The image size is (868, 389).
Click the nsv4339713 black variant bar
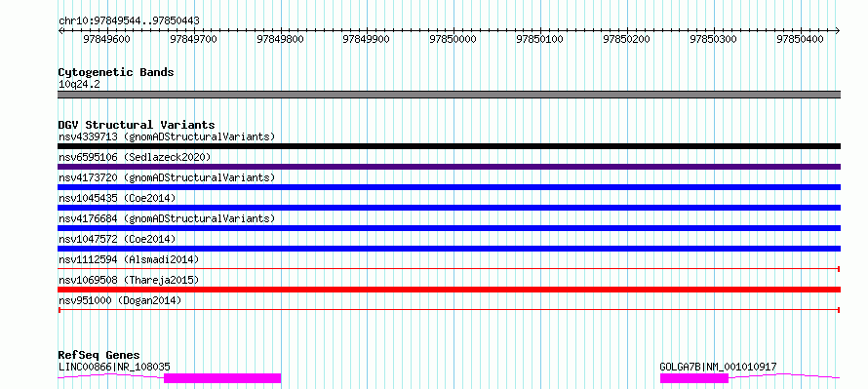(449, 146)
